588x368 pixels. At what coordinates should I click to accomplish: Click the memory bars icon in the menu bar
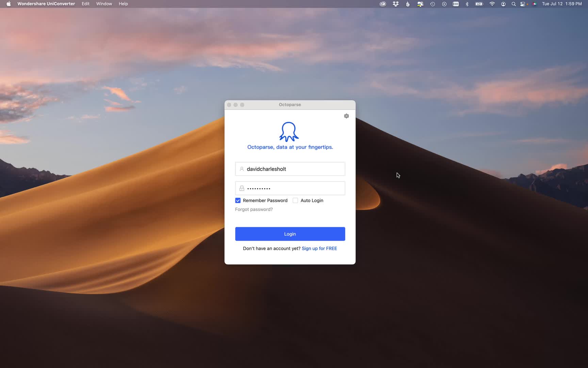coord(456,4)
